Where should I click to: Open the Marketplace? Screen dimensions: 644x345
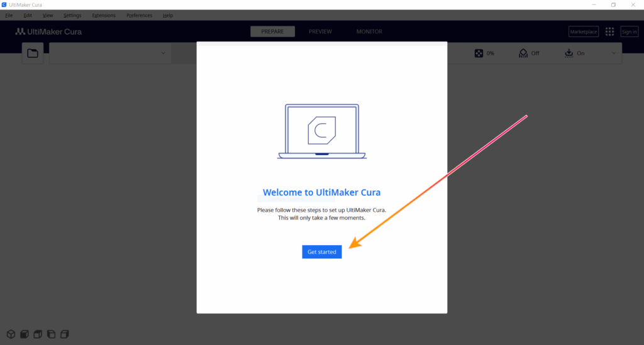(x=583, y=31)
